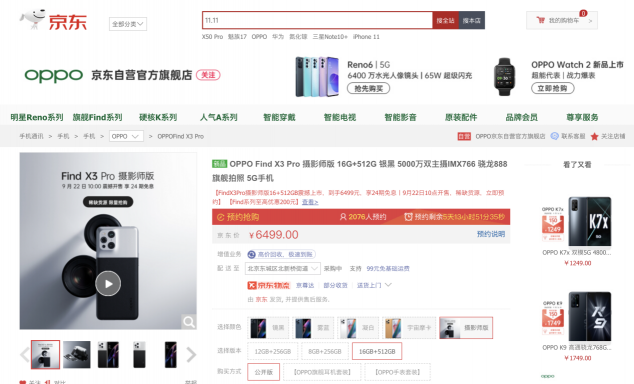This screenshot has height=384, width=634.
Task: Play the product video
Action: coord(108,284)
